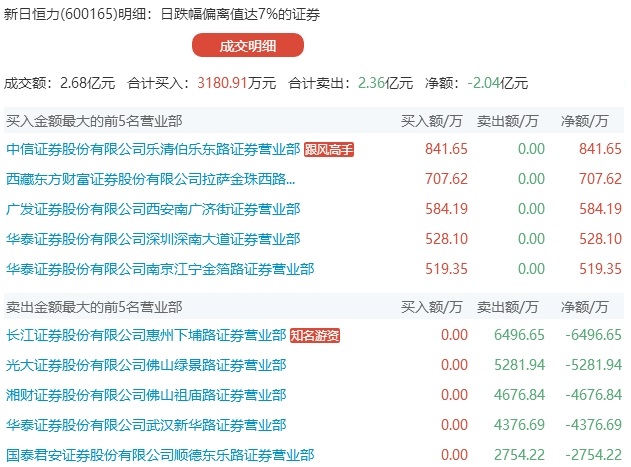631x467 pixels.
Task: Click 买入额/万 column header in sell table
Action: (431, 307)
